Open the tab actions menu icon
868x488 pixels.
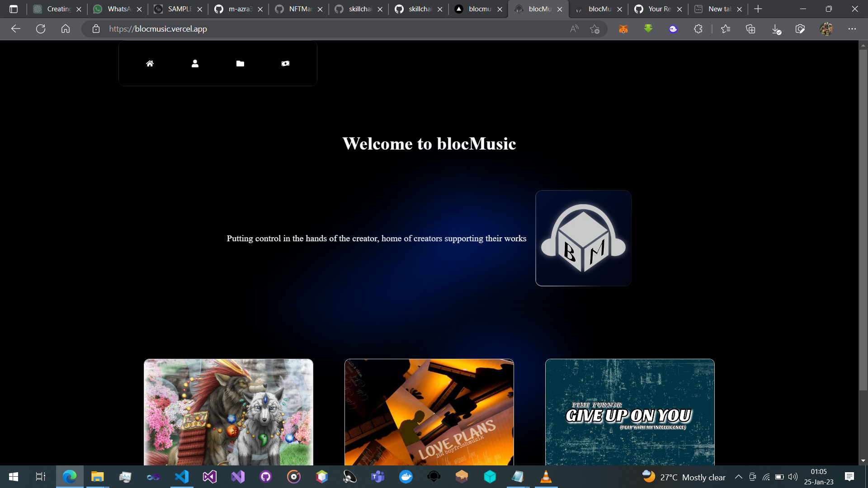14,9
